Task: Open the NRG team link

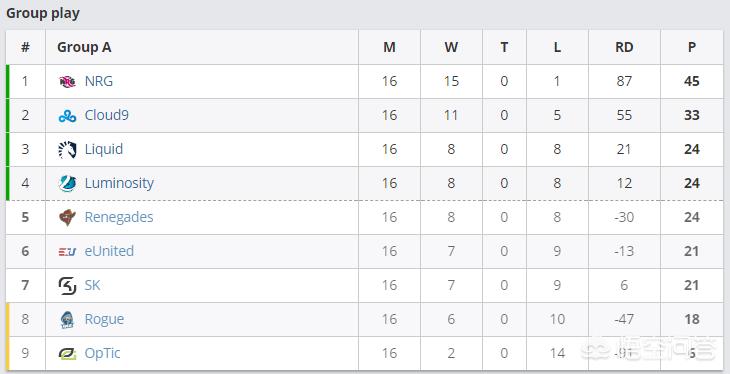Action: pos(99,81)
